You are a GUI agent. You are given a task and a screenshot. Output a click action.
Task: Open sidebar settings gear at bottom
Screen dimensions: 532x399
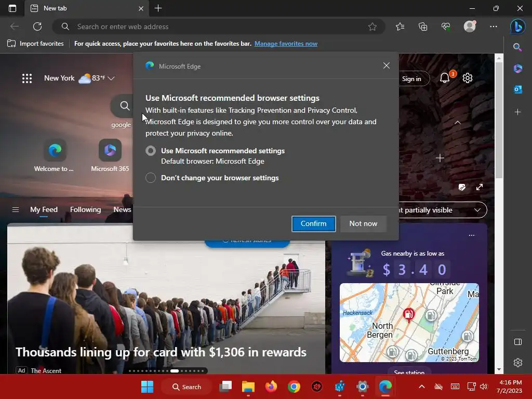pyautogui.click(x=518, y=363)
